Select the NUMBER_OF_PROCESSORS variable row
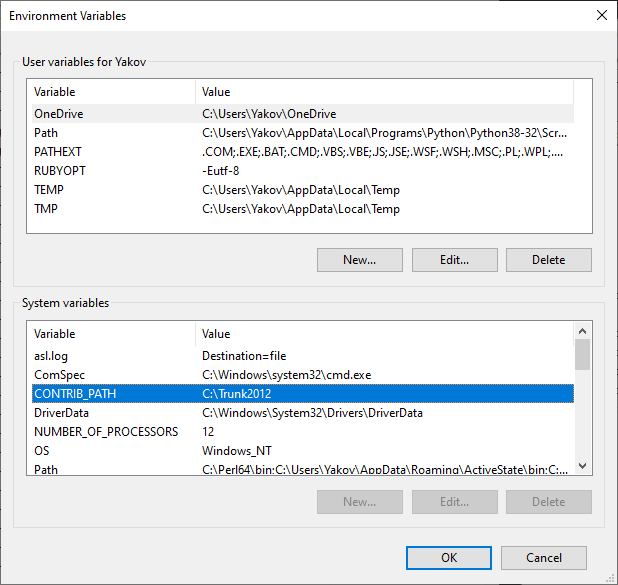The image size is (618, 585). click(105, 432)
